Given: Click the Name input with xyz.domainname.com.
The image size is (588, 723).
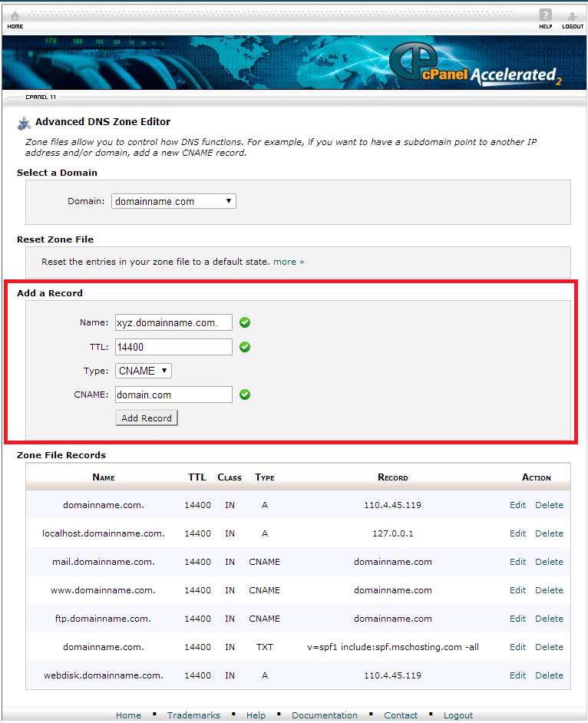Looking at the screenshot, I should [173, 323].
